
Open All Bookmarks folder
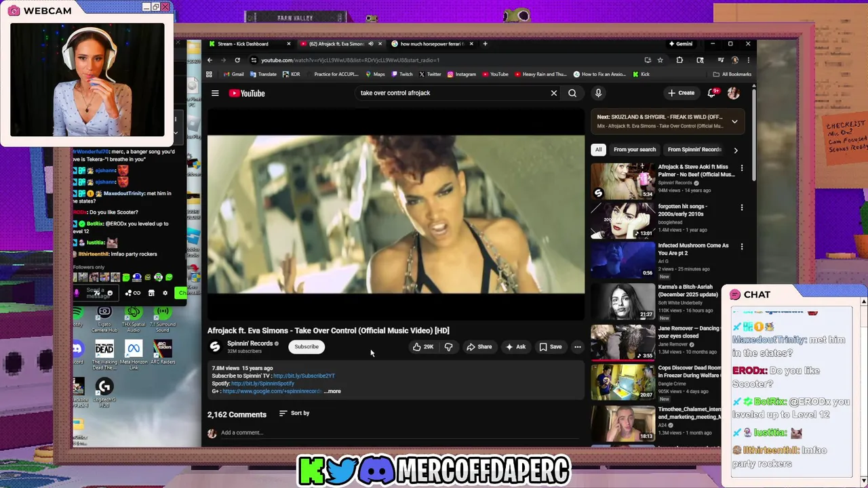[x=732, y=75]
